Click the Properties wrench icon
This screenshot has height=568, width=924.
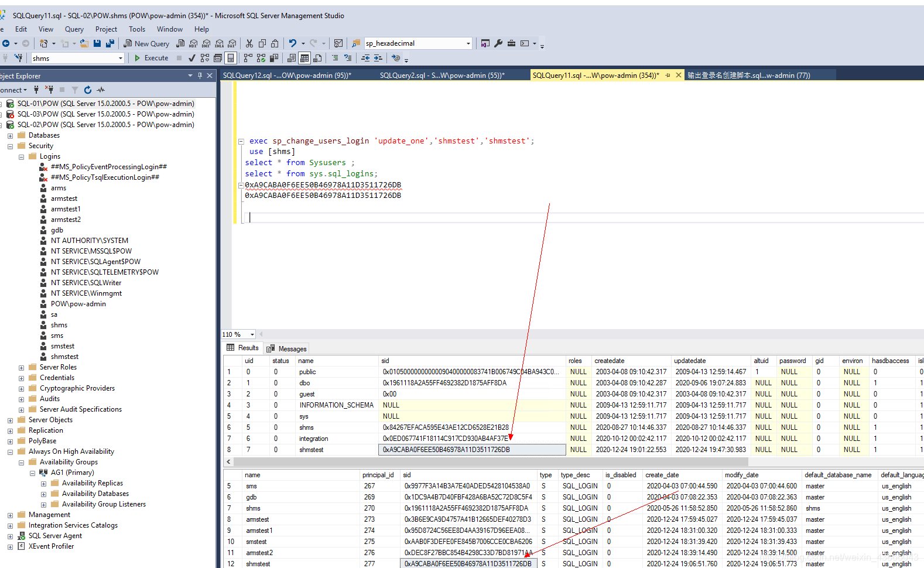coord(498,43)
